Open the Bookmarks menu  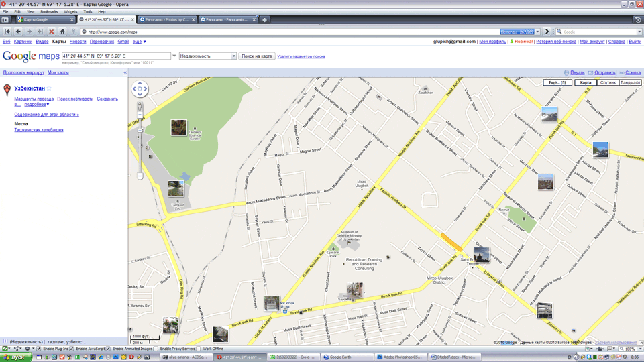pos(49,12)
